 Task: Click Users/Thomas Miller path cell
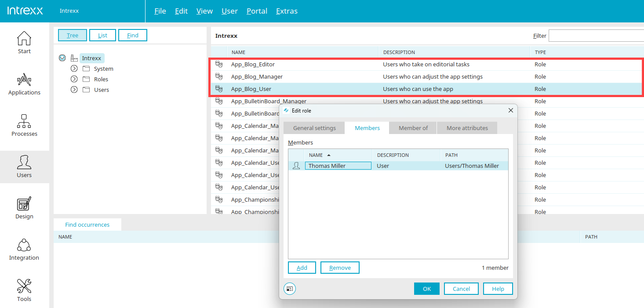pos(472,166)
